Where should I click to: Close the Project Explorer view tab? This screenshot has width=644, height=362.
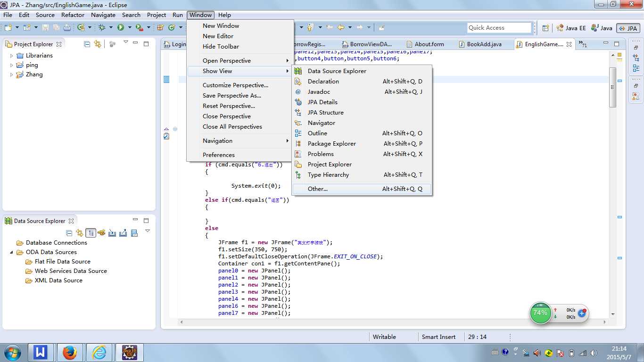coord(59,44)
